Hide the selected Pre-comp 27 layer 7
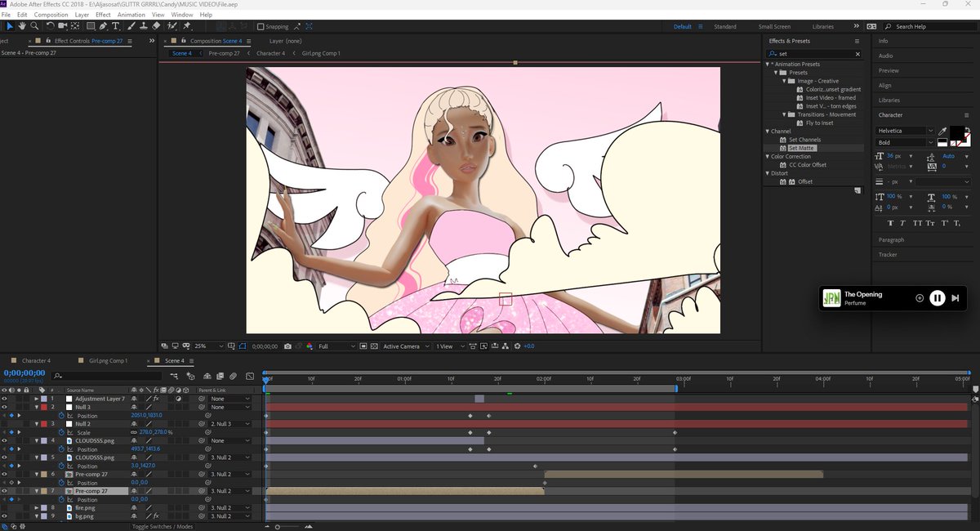This screenshot has width=980, height=531. (x=4, y=491)
